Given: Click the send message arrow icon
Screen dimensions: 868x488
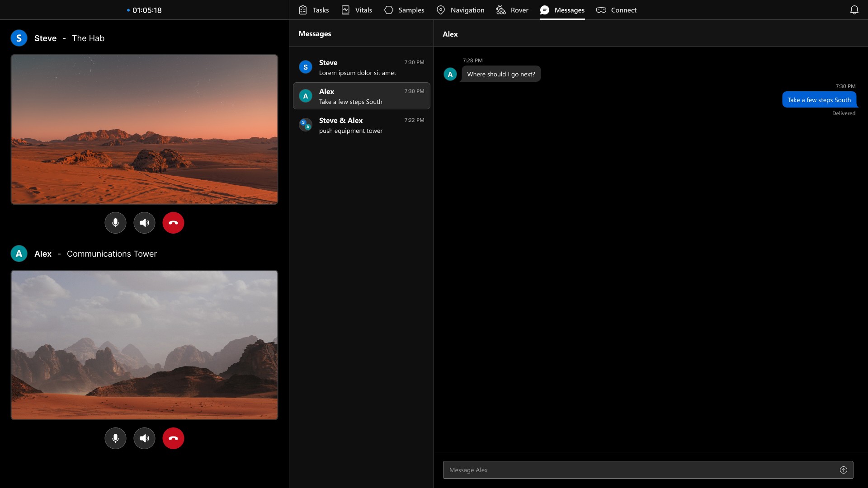Looking at the screenshot, I should (843, 470).
